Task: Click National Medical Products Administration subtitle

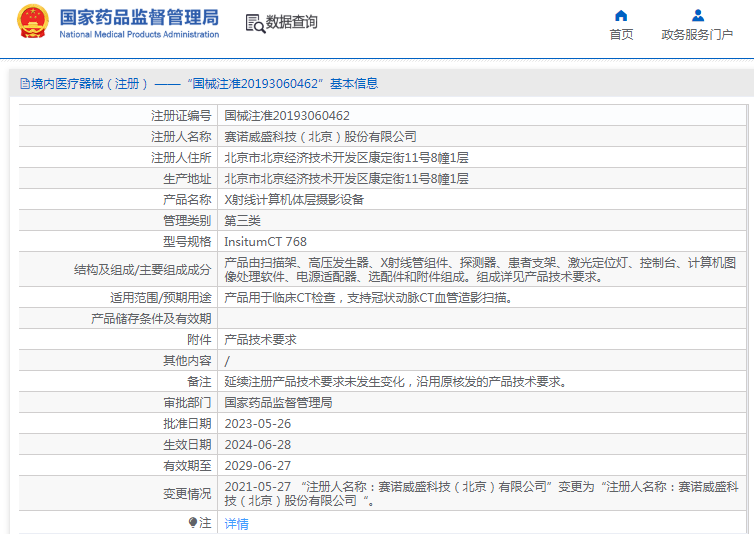Action: coord(139,35)
